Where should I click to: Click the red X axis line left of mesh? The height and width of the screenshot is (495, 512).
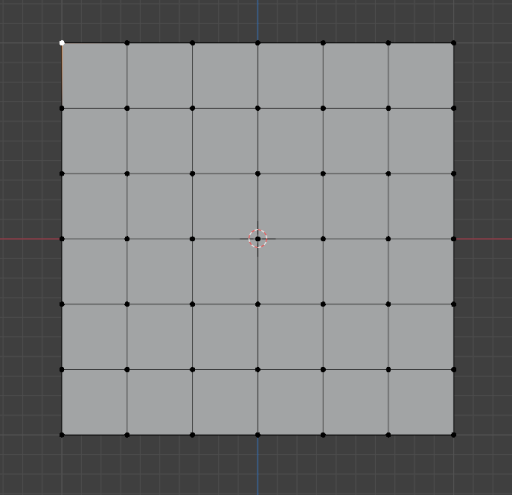(x=30, y=239)
